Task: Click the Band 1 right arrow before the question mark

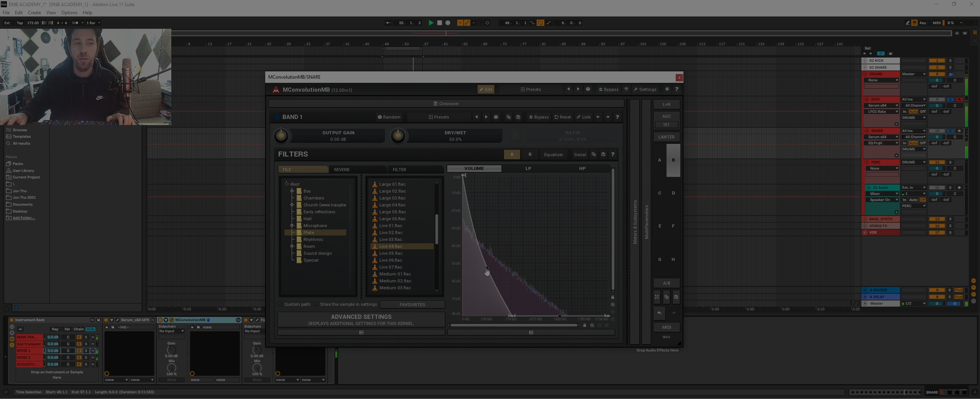Action: [x=607, y=117]
